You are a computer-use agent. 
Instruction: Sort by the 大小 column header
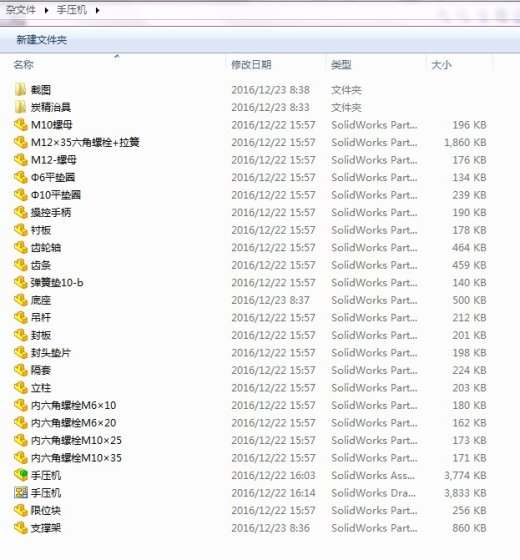(x=441, y=65)
